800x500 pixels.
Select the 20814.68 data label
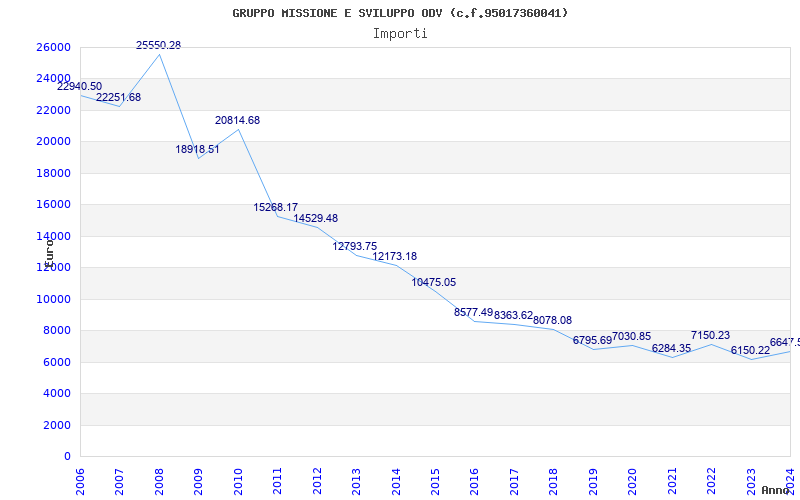(237, 120)
